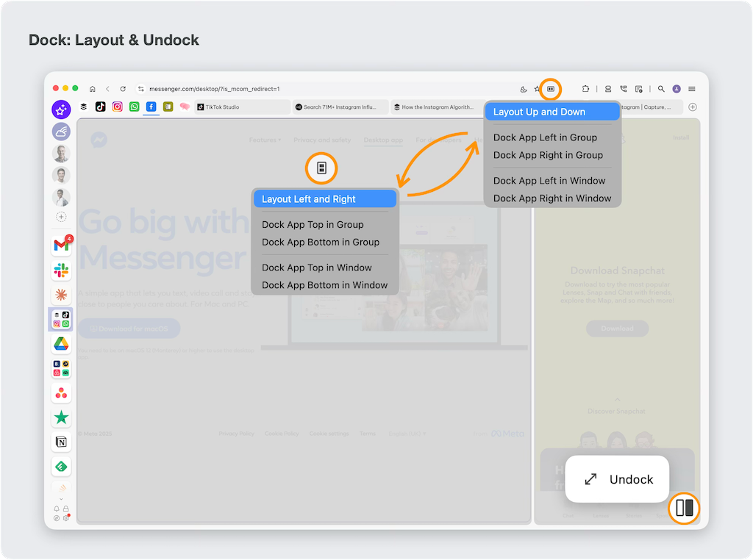Viewport: 753px width, 560px height.
Task: Choose Dock App Right in Window
Action: [x=552, y=198]
